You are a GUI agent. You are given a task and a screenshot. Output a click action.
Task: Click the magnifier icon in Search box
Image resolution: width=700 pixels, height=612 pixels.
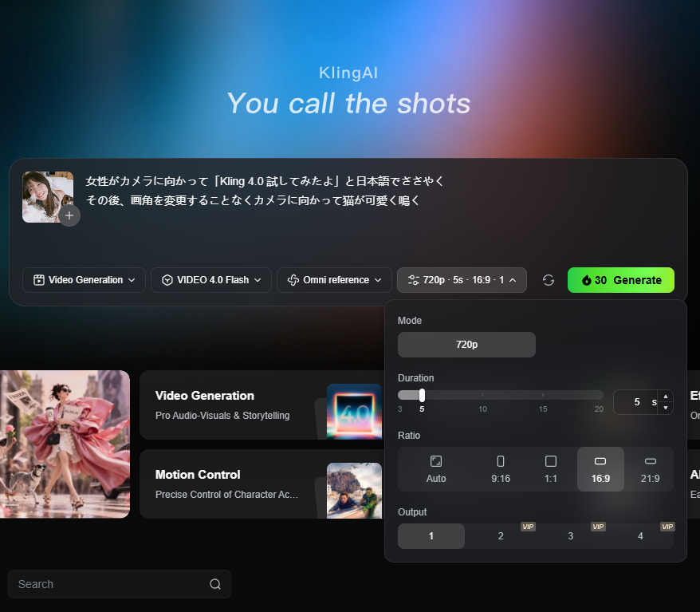215,584
